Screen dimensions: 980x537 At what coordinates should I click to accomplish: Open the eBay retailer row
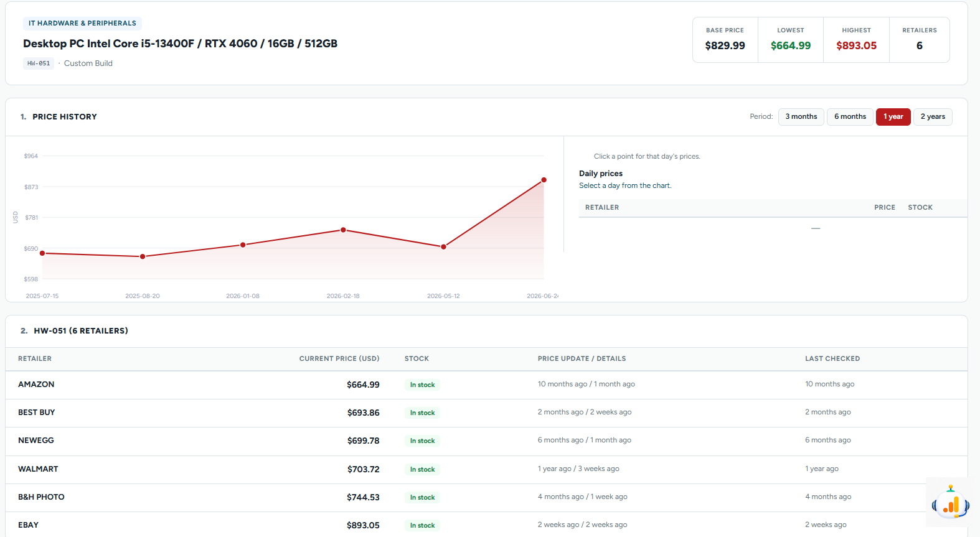coord(486,525)
